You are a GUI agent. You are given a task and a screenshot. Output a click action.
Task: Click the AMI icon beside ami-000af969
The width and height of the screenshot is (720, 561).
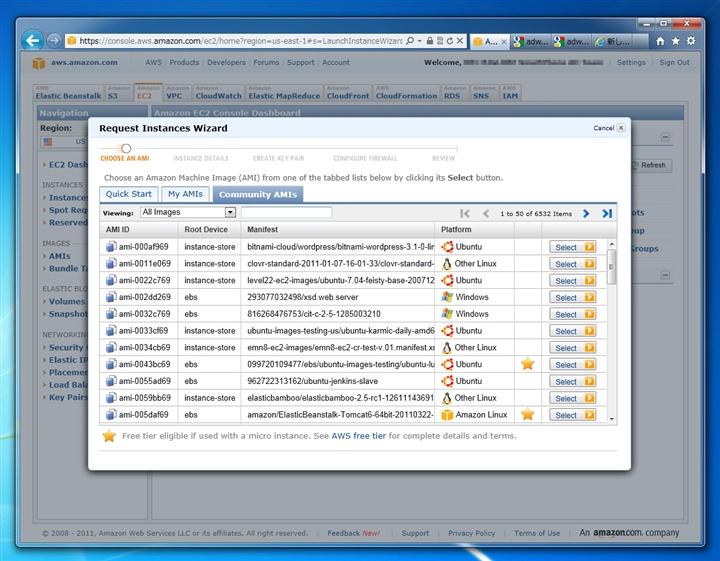tap(111, 247)
